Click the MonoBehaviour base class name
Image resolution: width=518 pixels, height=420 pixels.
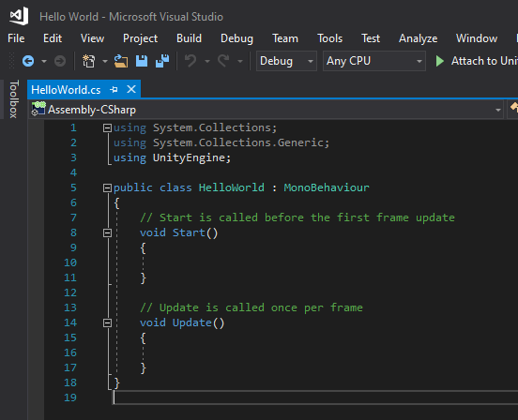[327, 187]
